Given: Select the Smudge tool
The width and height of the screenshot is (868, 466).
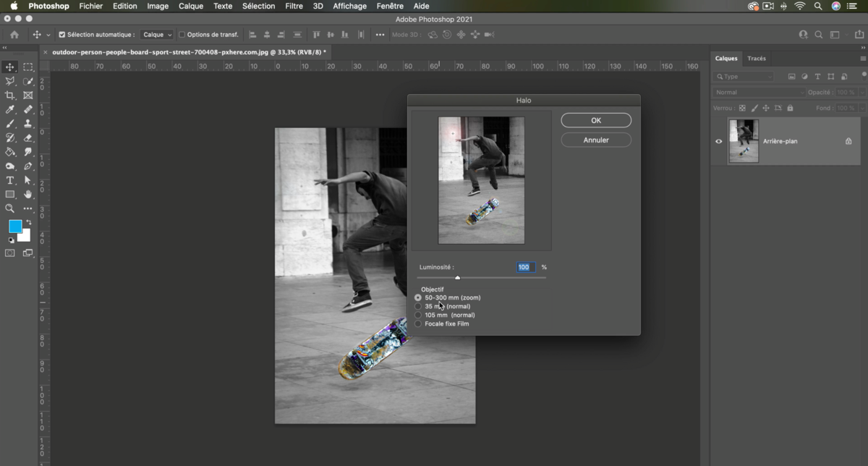Looking at the screenshot, I should coord(28,152).
